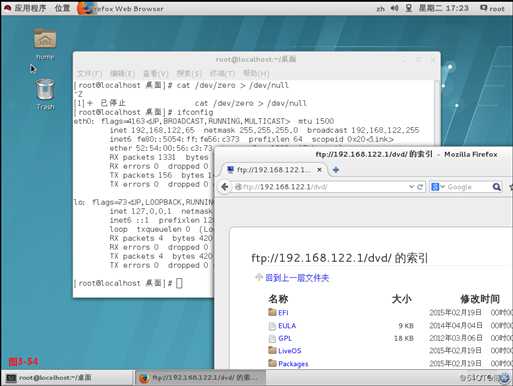The width and height of the screenshot is (513, 386).
Task: Open the root user menu
Action: pyautogui.click(x=493, y=8)
